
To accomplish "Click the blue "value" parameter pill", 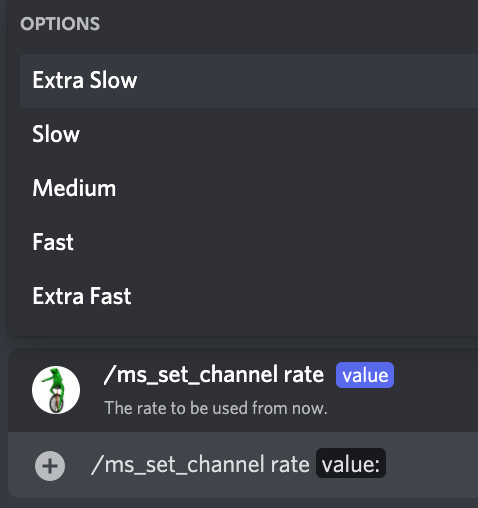I will pyautogui.click(x=365, y=375).
